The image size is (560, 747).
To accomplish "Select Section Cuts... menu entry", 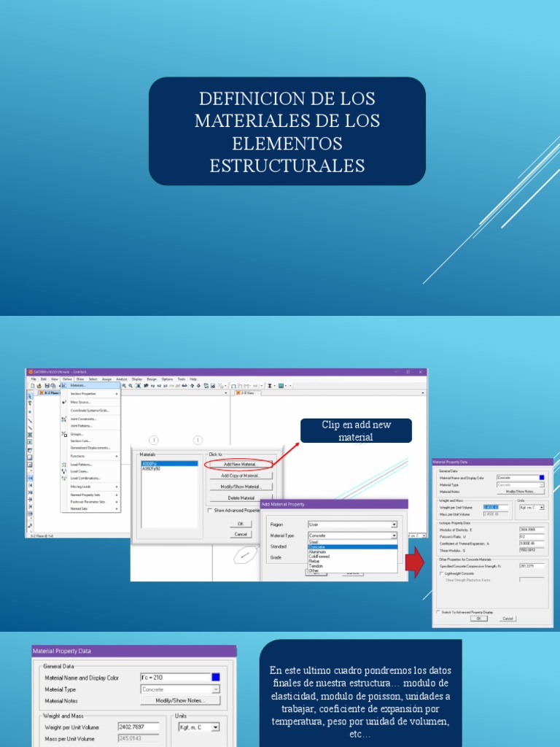I will point(90,441).
